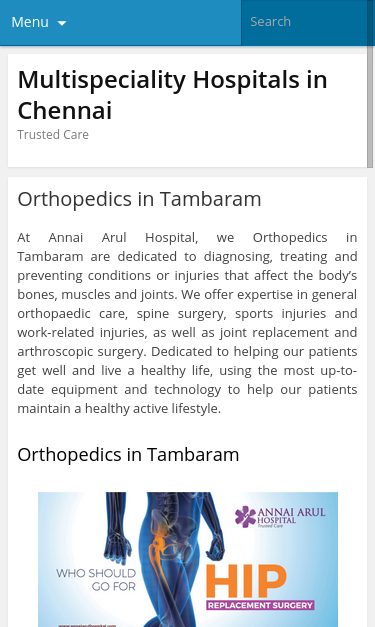The height and width of the screenshot is (627, 375).
Task: Click the blue top navigation bar
Action: click(120, 22)
